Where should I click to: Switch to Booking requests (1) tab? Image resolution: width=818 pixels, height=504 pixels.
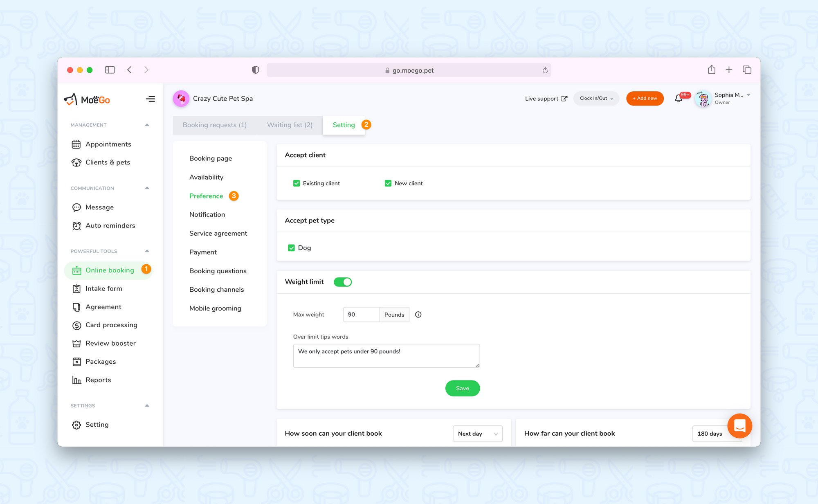pos(215,125)
